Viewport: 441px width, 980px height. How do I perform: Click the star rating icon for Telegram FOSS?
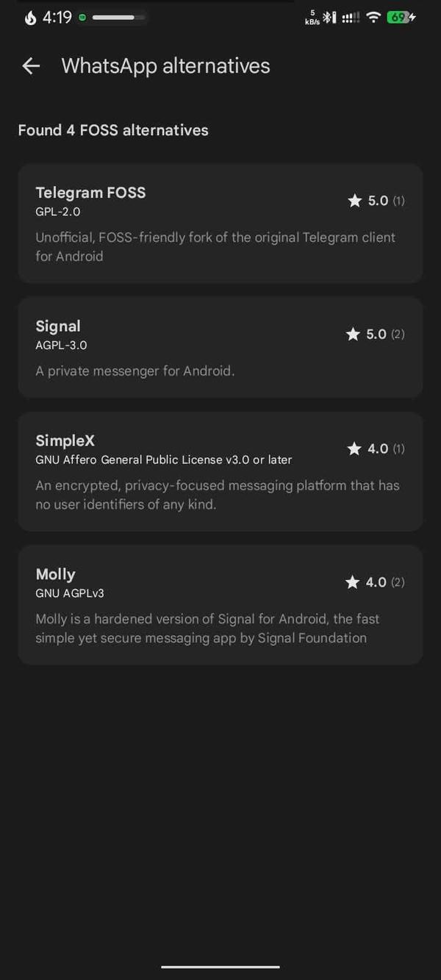coord(355,200)
